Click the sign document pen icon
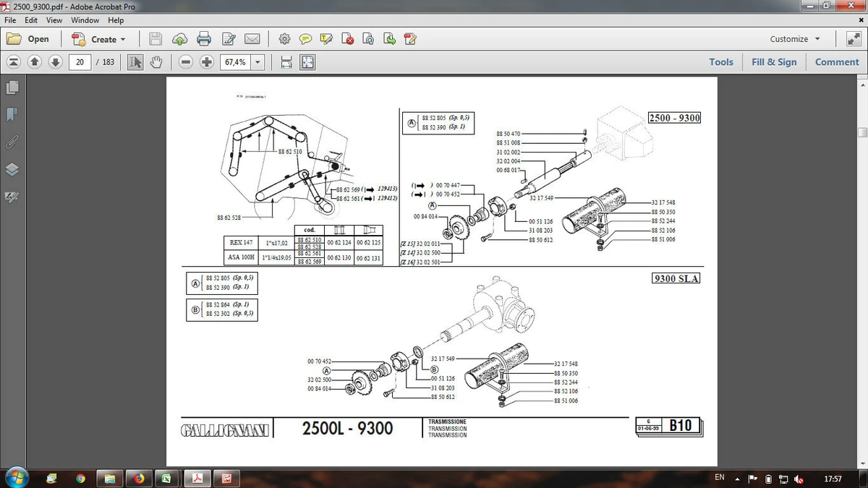 410,39
